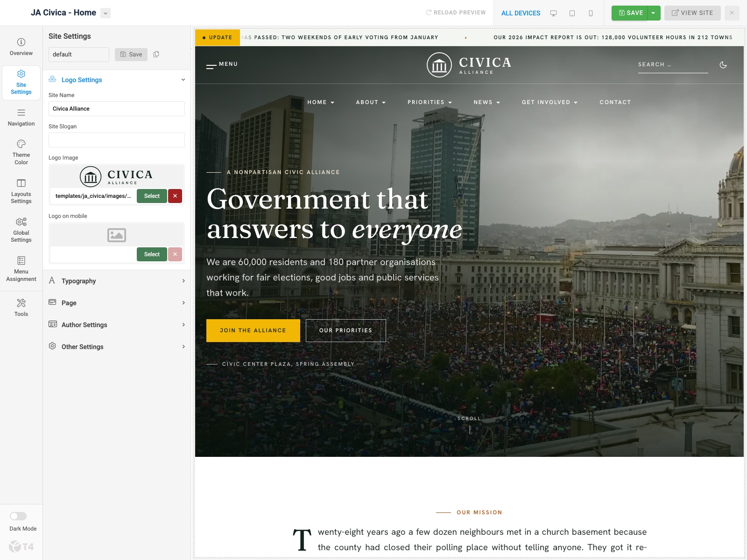This screenshot has width=747, height=560.
Task: Click the copy profile icon
Action: pos(156,54)
